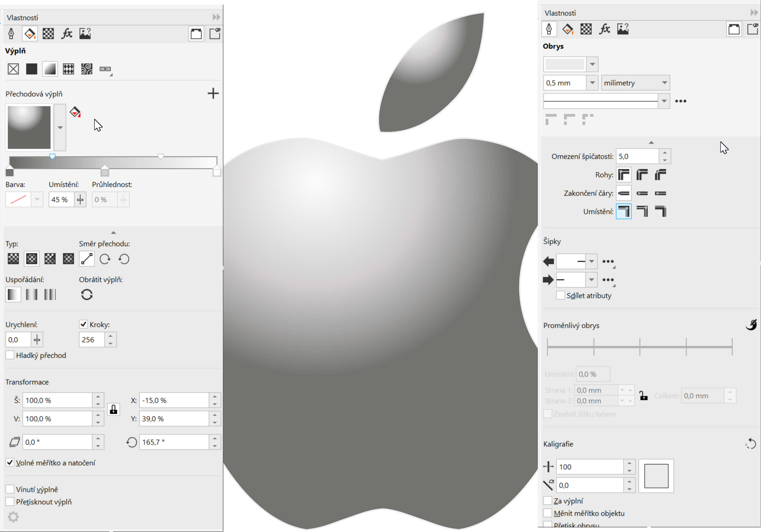Select the No fill crossed-box icon
761x532 pixels.
(x=13, y=69)
